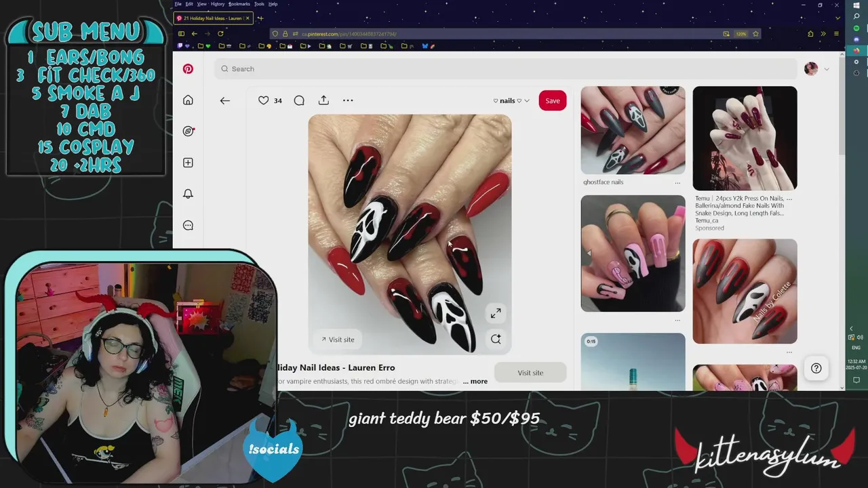The width and height of the screenshot is (868, 488).
Task: Open the File menu
Action: point(178,4)
